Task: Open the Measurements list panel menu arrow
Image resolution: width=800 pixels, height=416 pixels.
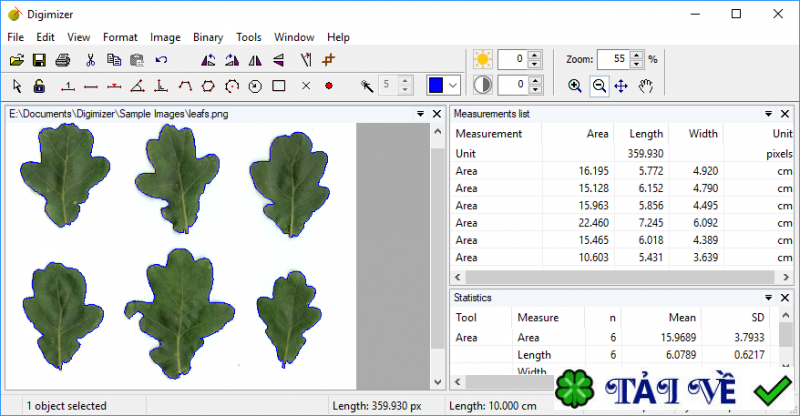Action: pyautogui.click(x=769, y=114)
